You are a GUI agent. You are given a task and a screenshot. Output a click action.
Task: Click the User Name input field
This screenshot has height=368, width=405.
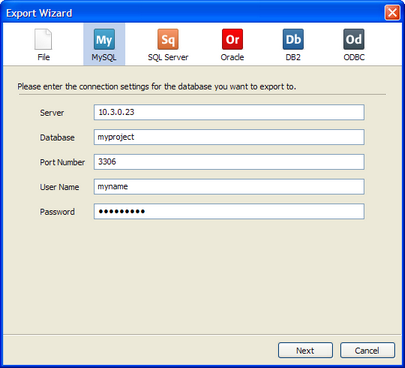229,187
